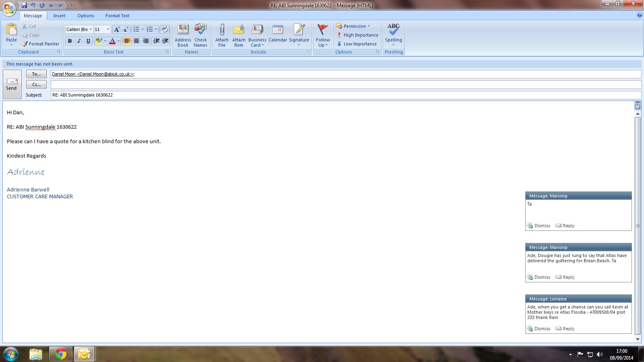
Task: Switch to the Insert ribbon tab
Action: tap(59, 16)
